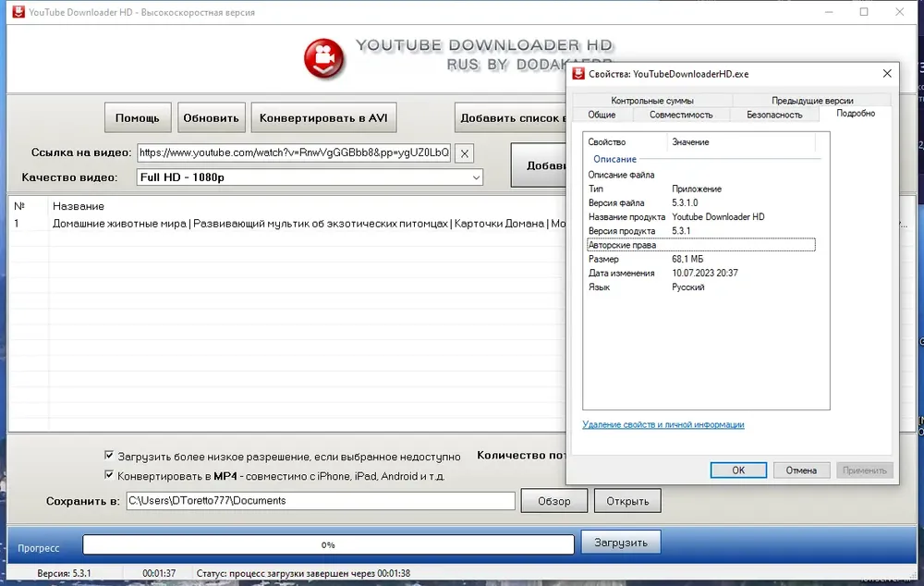Viewport: 924px width, 586px height.
Task: Start the download with Загрузить button
Action: point(621,543)
